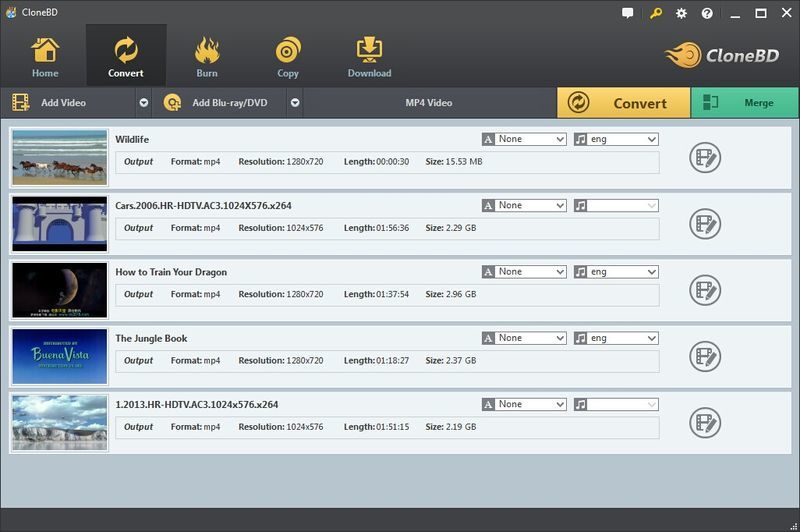Screen dimensions: 800x532
Task: Open the MP4 Video output profile selector
Action: click(429, 103)
